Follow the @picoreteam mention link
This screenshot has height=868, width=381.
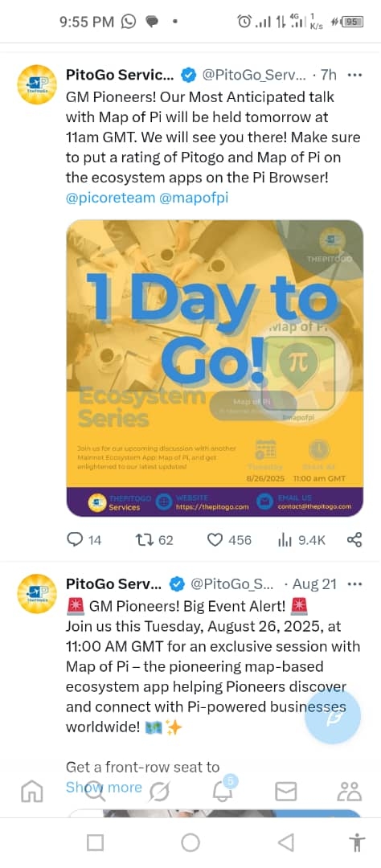click(110, 199)
